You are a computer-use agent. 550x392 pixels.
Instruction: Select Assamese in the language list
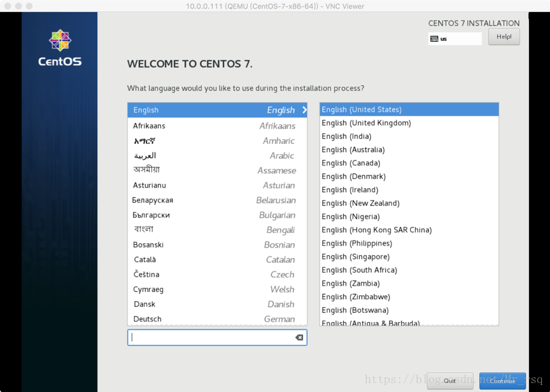coord(217,171)
